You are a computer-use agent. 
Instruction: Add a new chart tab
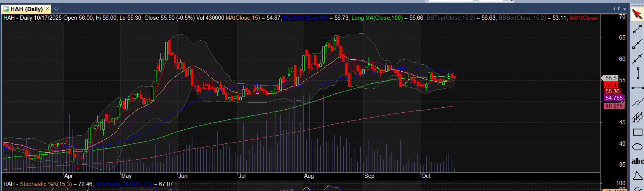click(x=56, y=9)
